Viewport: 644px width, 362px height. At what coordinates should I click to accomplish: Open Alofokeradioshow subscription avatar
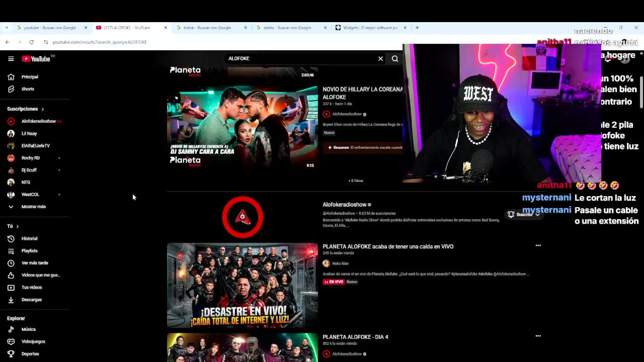coord(11,121)
